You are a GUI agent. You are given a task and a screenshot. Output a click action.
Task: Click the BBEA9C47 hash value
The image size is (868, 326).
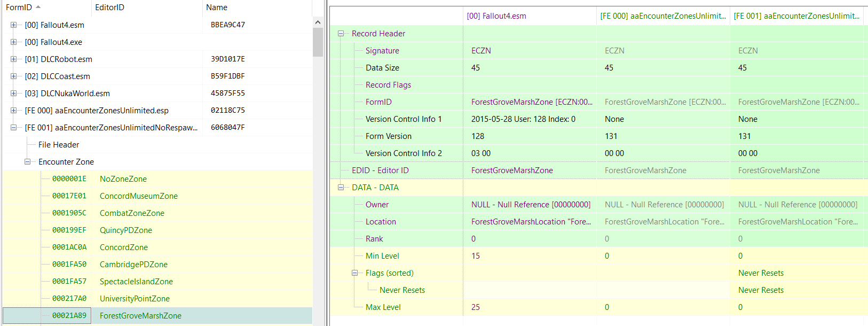point(228,25)
